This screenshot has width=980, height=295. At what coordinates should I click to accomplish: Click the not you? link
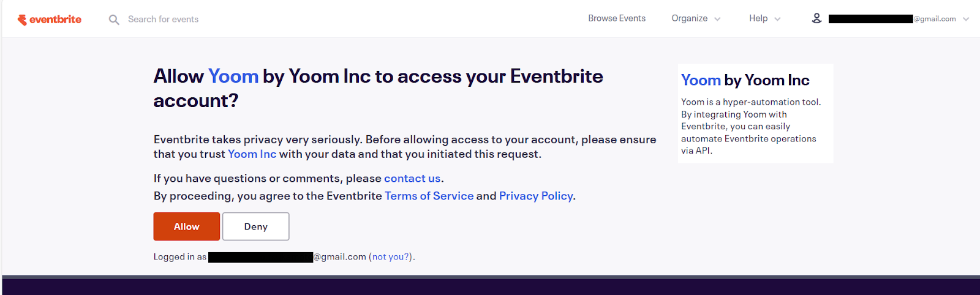point(391,257)
